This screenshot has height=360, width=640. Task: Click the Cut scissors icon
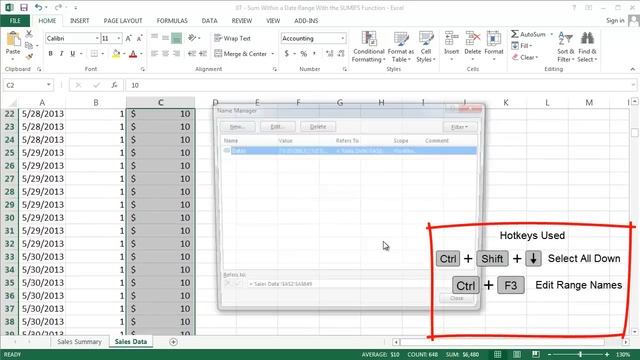(29, 34)
